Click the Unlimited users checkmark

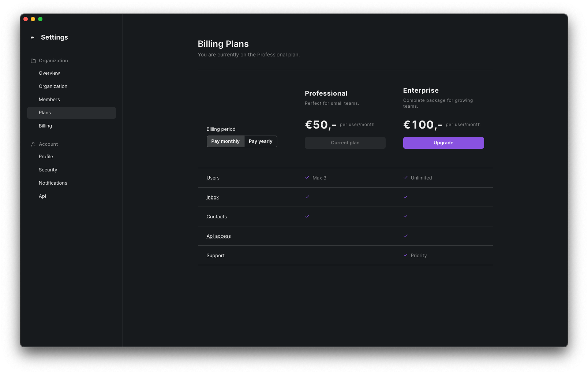coord(405,177)
